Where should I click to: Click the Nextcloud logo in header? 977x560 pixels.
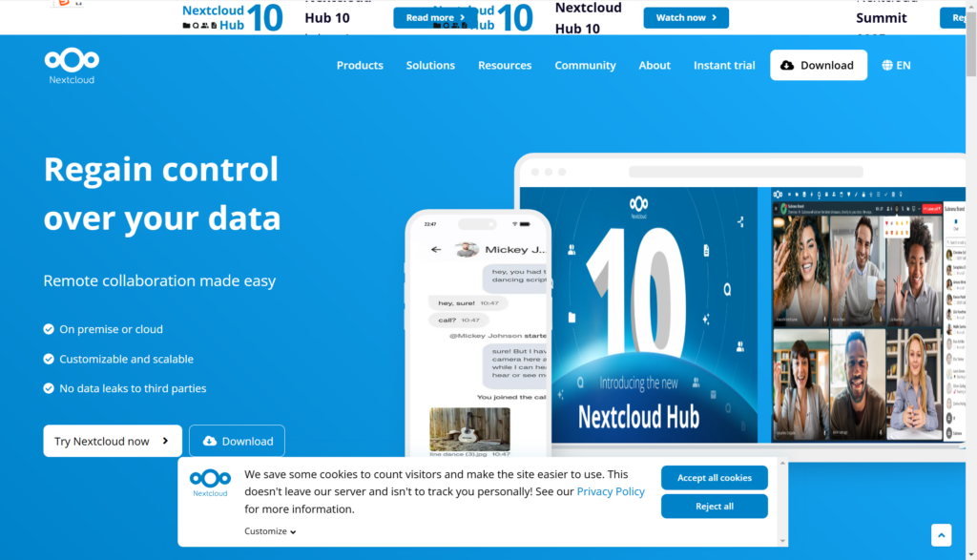pos(72,65)
